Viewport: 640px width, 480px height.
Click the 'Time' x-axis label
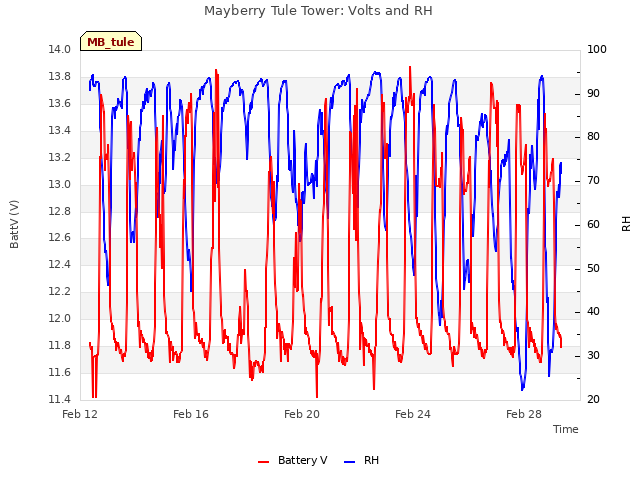(565, 429)
